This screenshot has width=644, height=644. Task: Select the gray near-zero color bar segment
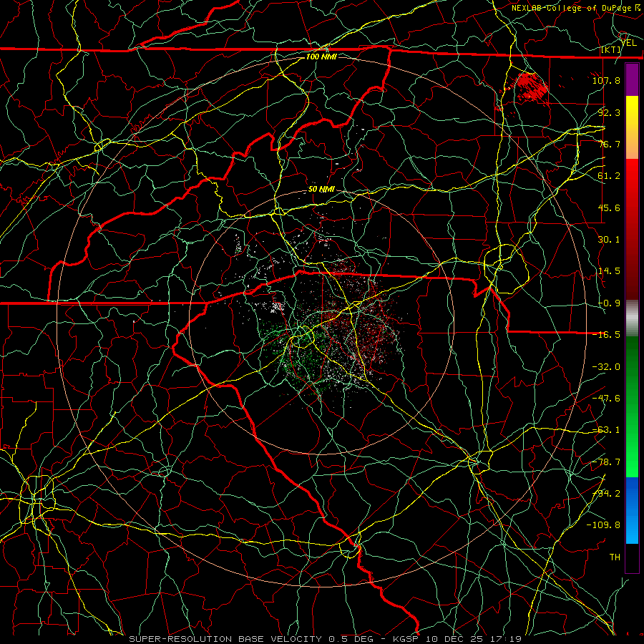(632, 318)
